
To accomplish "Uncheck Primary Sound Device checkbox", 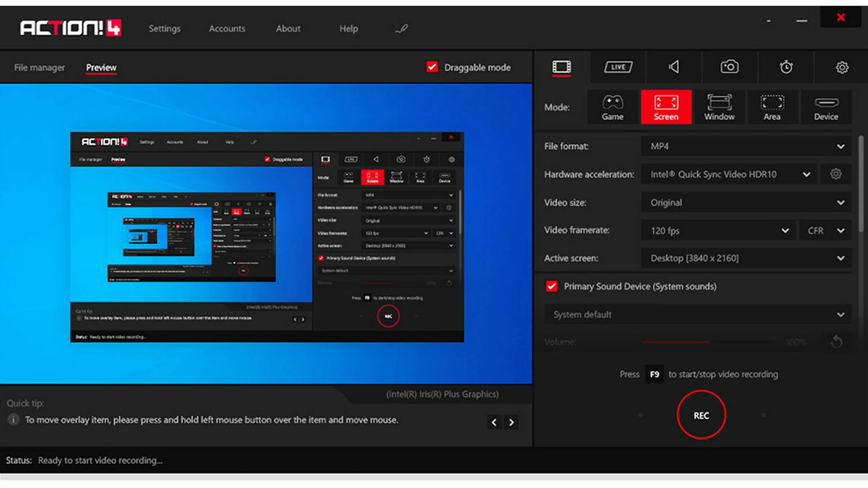I will click(x=551, y=286).
